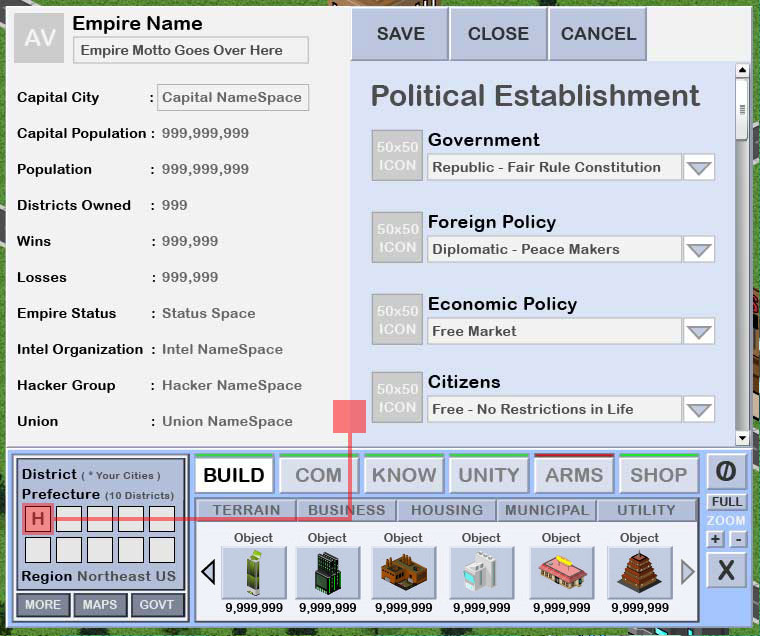The image size is (760, 636).
Task: Switch to the BUILD tab
Action: pos(234,474)
